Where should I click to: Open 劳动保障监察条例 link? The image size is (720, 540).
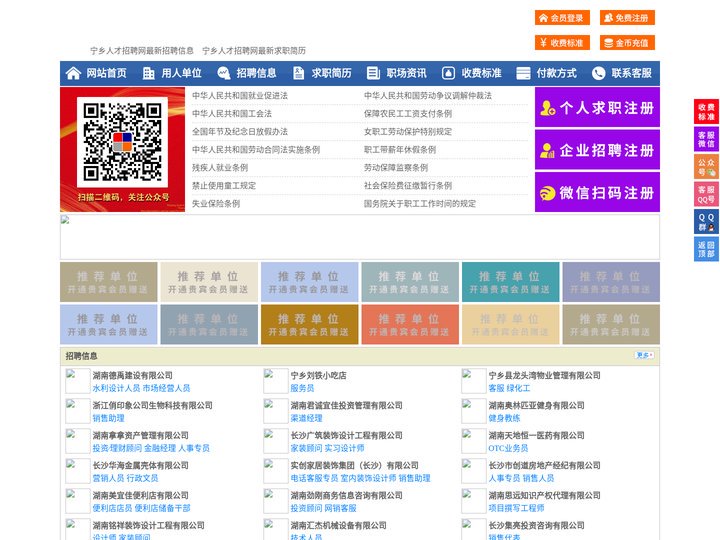(x=396, y=168)
